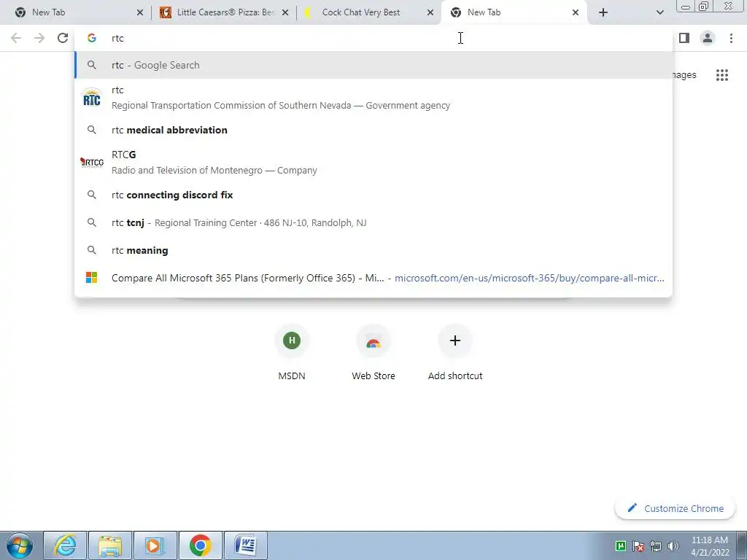Click the volume speaker tray icon

click(x=673, y=545)
